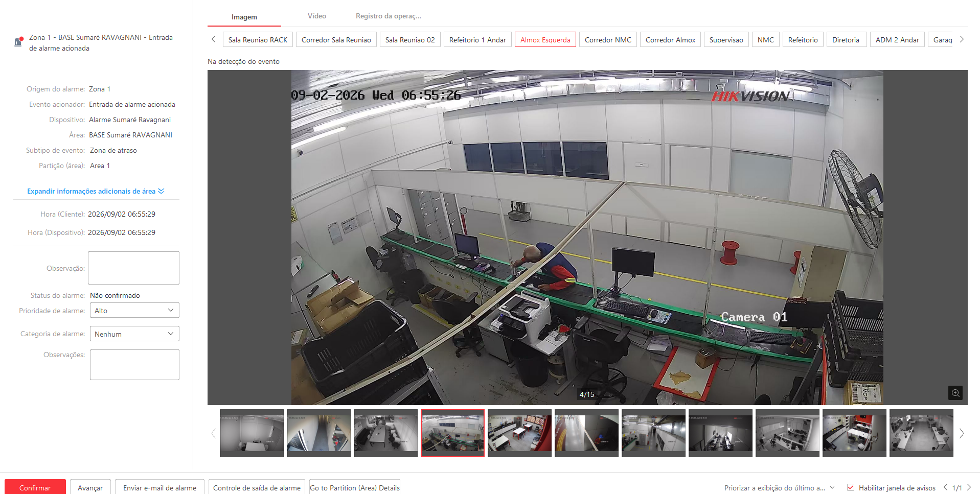Go to next alarm page arrow

pos(969,487)
